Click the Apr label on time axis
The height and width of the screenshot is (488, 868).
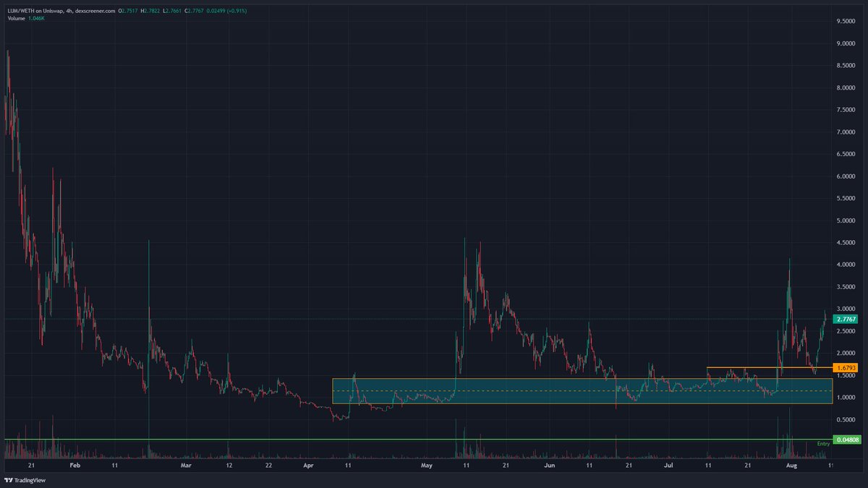tap(308, 466)
